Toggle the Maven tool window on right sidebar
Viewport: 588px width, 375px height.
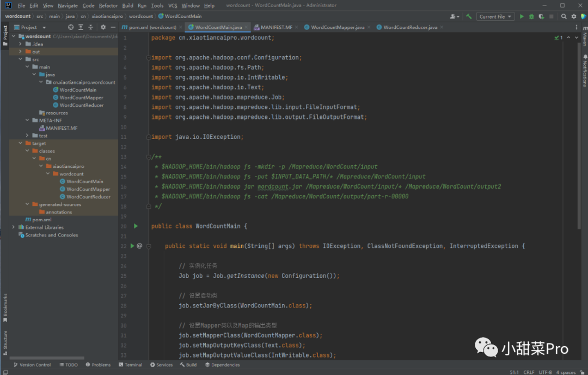(584, 39)
